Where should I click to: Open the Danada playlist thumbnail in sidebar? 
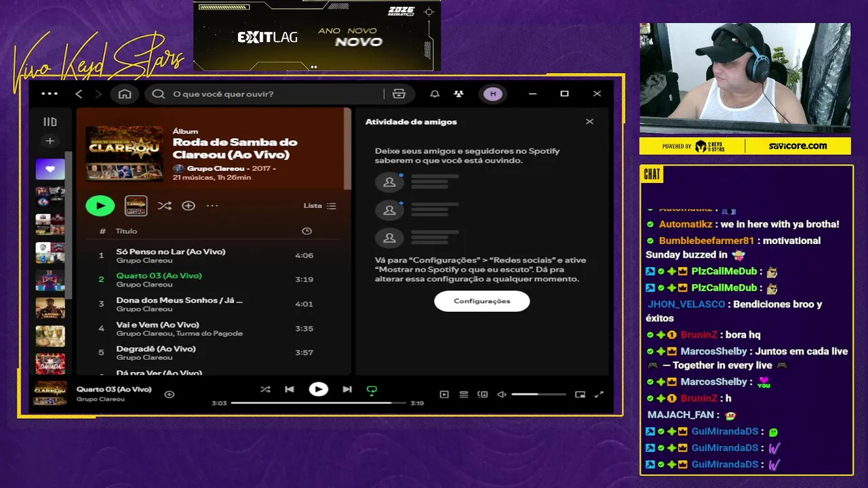(50, 364)
